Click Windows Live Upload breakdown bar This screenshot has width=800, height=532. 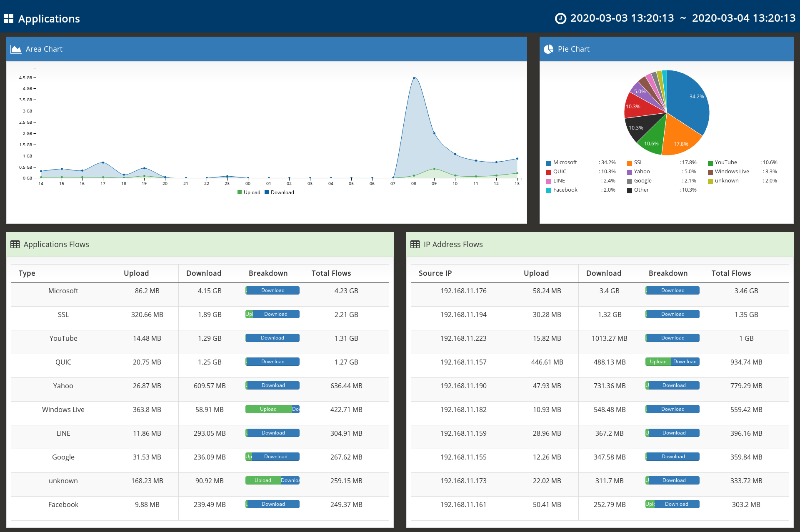click(268, 409)
